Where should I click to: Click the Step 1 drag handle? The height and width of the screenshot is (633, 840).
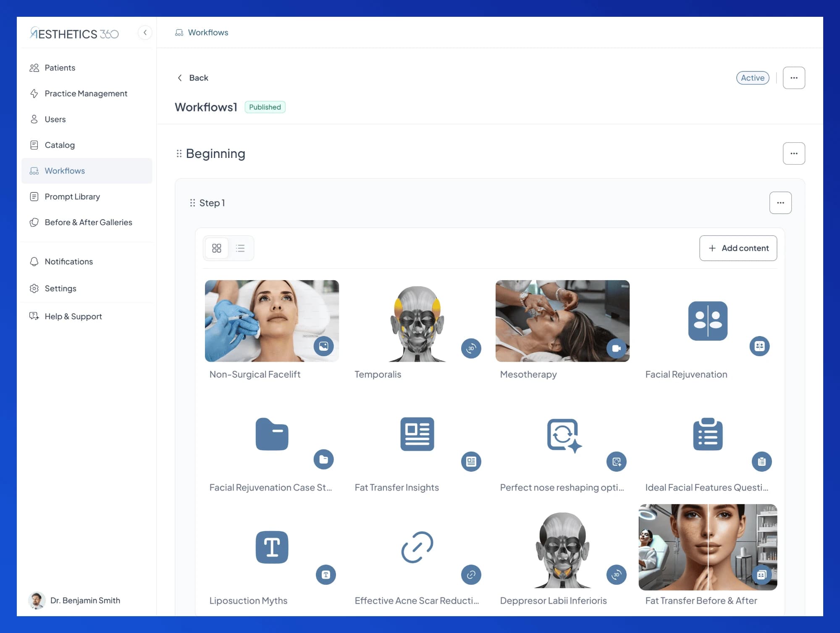192,203
